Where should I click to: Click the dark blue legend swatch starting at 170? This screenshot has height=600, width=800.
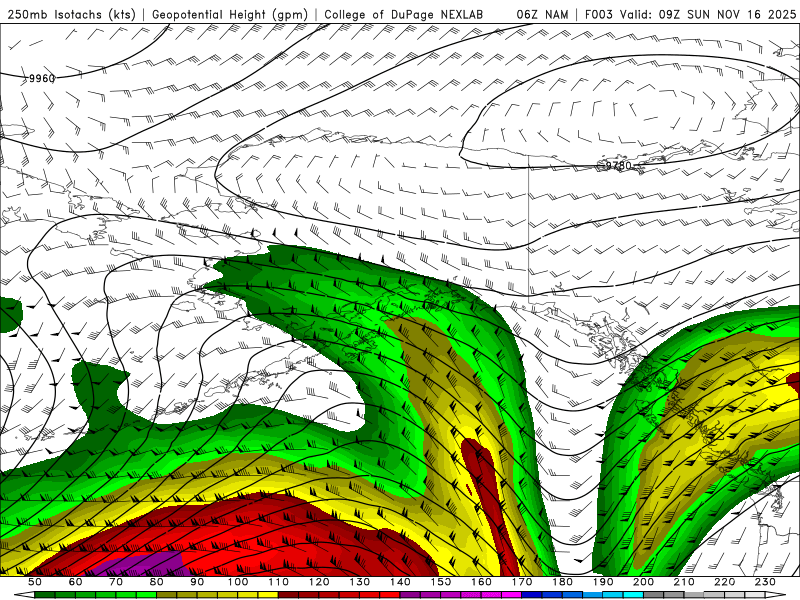532,595
